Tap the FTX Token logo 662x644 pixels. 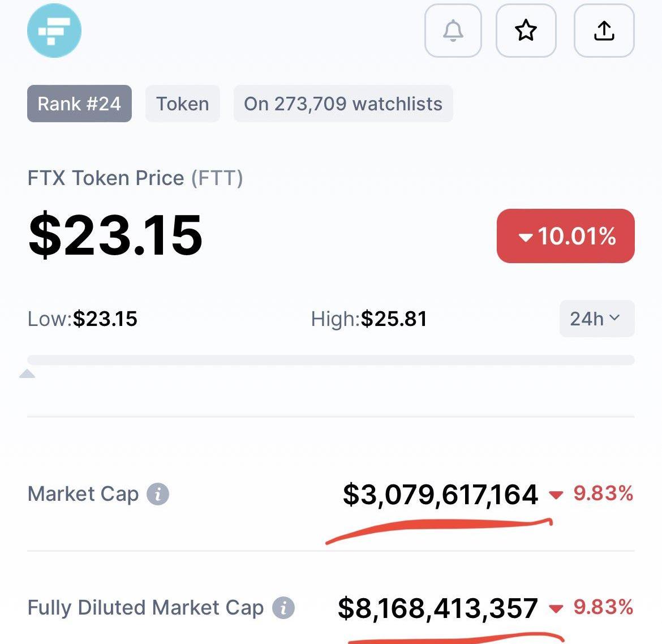click(x=54, y=31)
